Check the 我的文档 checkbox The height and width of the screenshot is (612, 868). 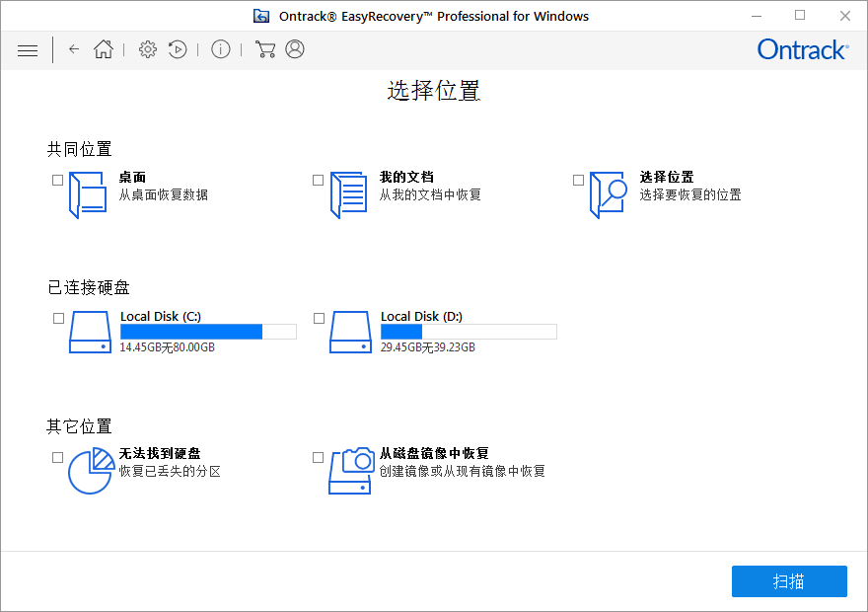point(318,180)
